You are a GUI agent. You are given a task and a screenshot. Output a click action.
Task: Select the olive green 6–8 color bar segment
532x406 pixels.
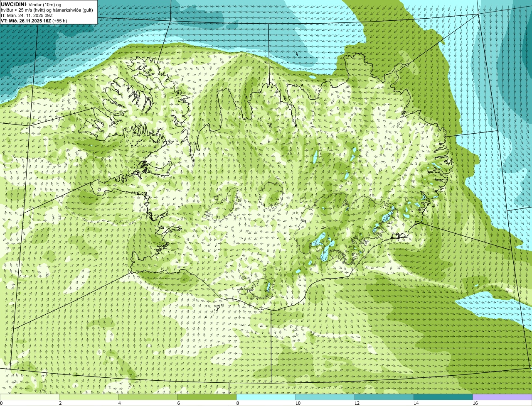tap(207, 397)
